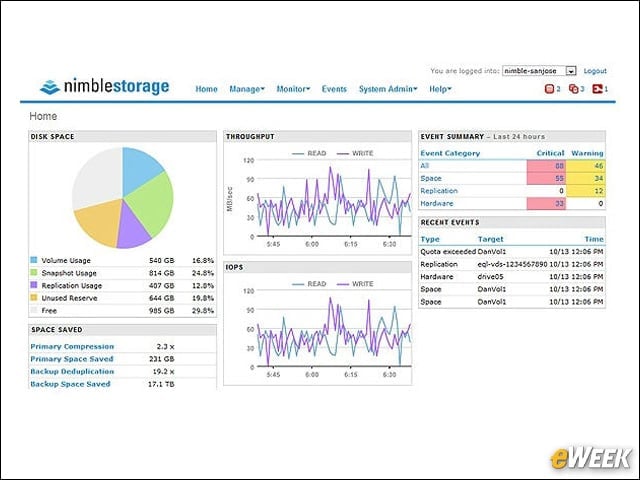640x480 pixels.
Task: Go to the Home menu item
Action: tap(206, 89)
